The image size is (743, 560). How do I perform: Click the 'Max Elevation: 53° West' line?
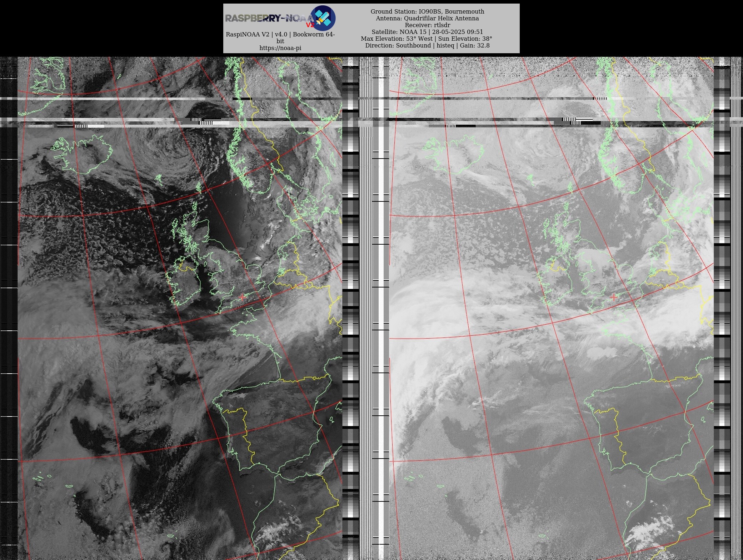pyautogui.click(x=427, y=39)
